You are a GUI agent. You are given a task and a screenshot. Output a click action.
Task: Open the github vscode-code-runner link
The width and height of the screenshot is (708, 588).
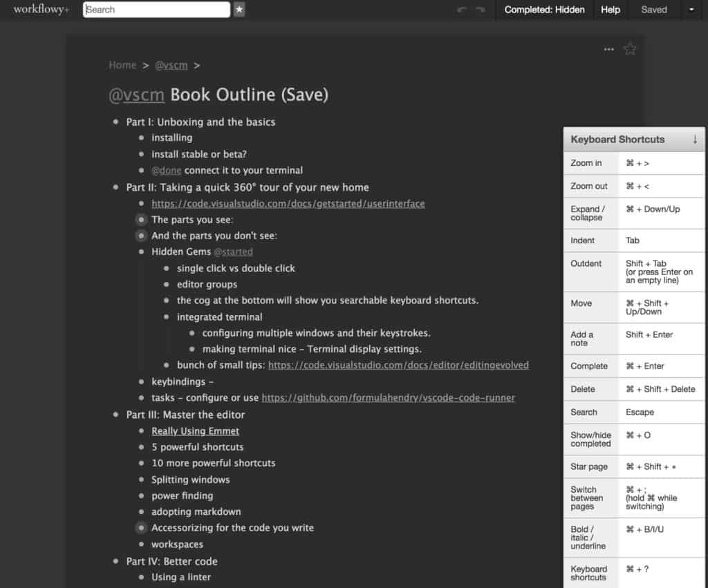click(x=388, y=397)
